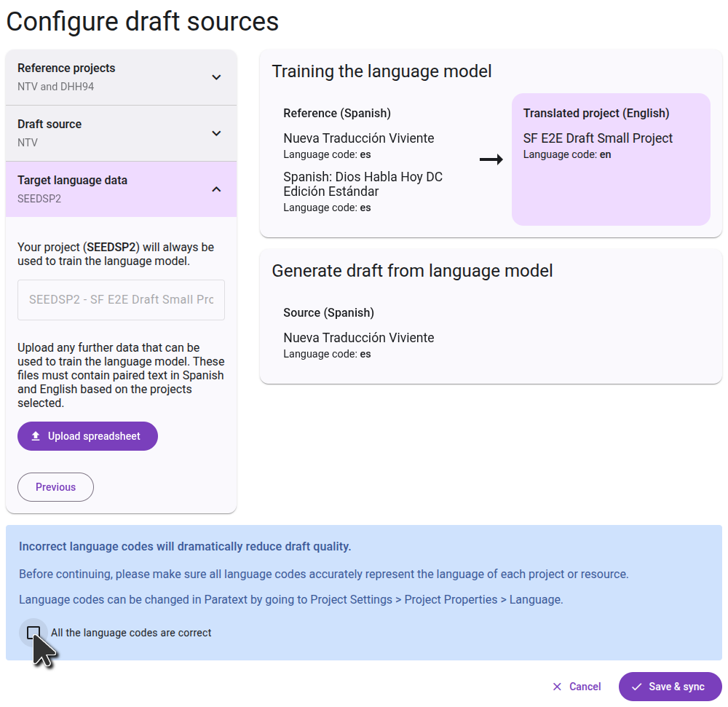Open the Reference projects step title
Screen dimensions: 728x707
66,68
